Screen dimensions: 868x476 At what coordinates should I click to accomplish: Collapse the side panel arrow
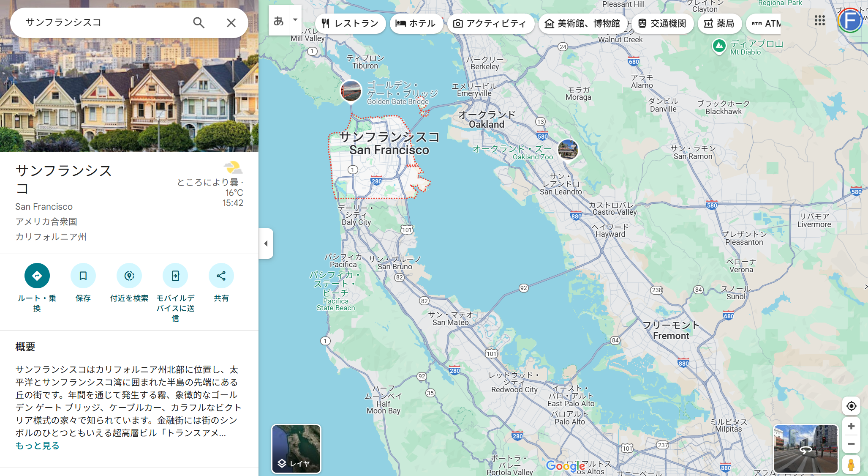(266, 243)
